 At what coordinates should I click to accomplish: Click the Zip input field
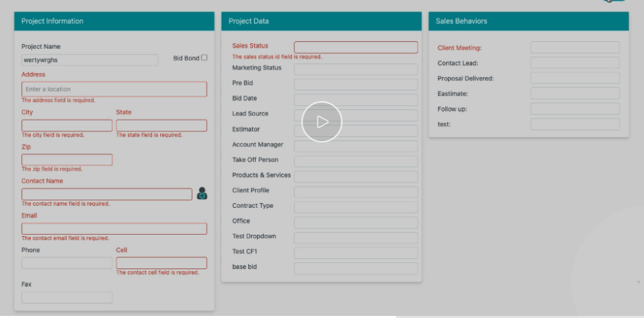tap(67, 160)
